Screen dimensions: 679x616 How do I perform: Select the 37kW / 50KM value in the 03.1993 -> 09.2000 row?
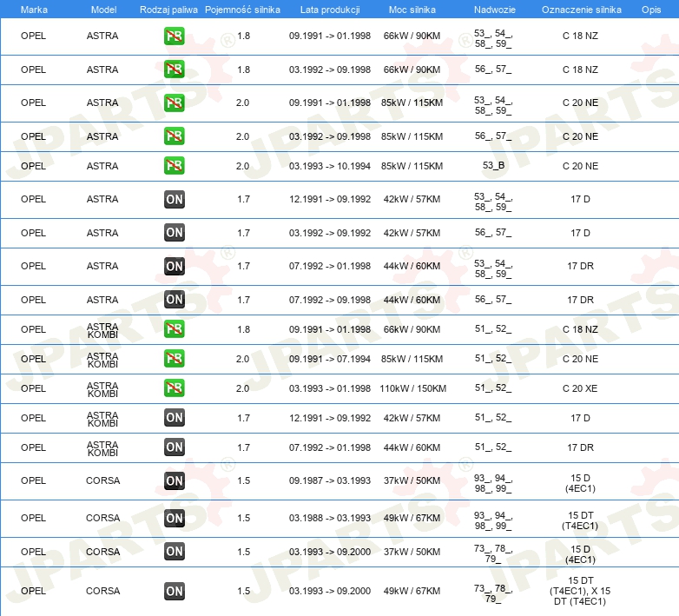tap(412, 552)
